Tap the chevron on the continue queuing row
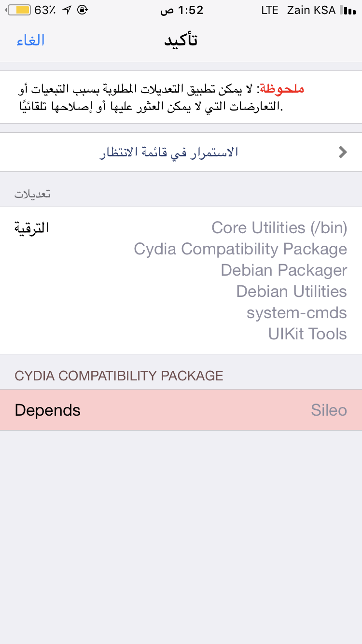Image resolution: width=362 pixels, height=644 pixels. [343, 153]
